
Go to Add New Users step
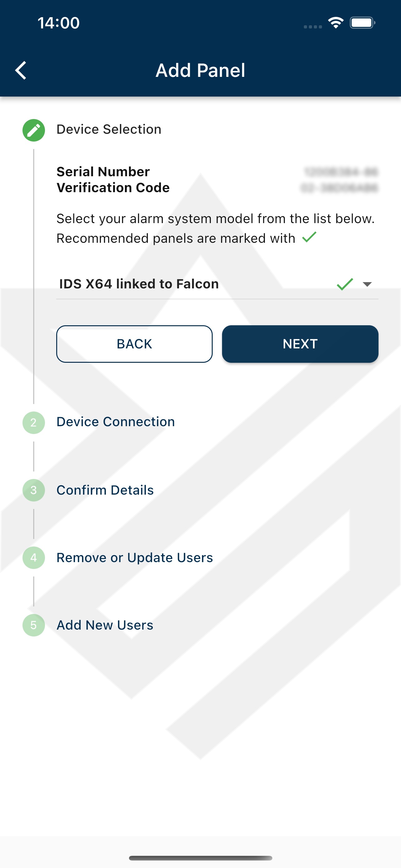[x=105, y=626]
